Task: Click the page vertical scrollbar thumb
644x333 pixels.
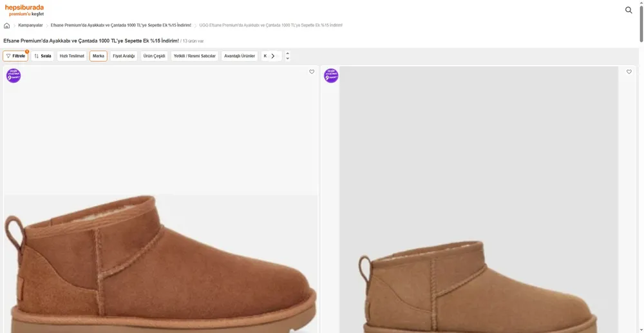Action: point(641,23)
